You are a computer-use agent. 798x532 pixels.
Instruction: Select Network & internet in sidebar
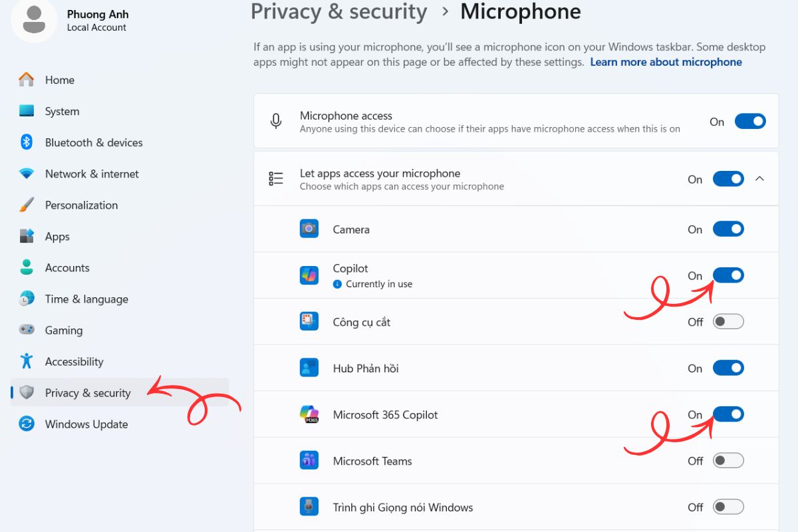click(92, 174)
